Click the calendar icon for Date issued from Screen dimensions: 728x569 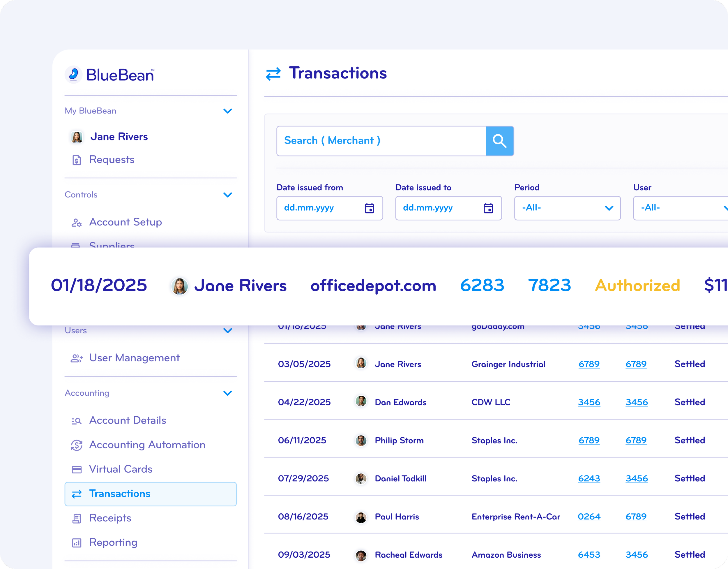(369, 208)
